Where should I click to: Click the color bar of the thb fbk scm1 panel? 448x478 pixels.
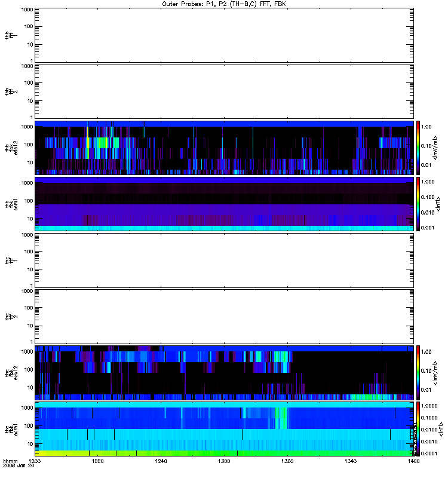pos(418,204)
